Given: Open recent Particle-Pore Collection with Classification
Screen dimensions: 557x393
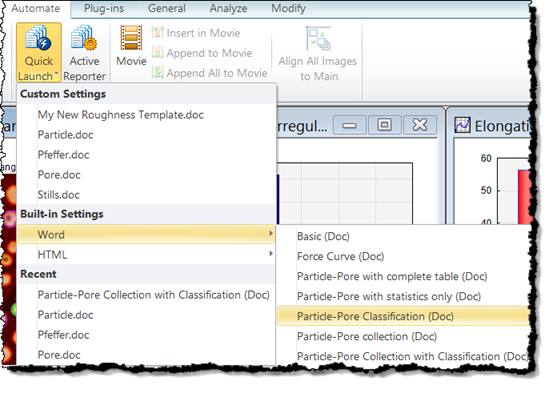Looking at the screenshot, I should point(153,295).
